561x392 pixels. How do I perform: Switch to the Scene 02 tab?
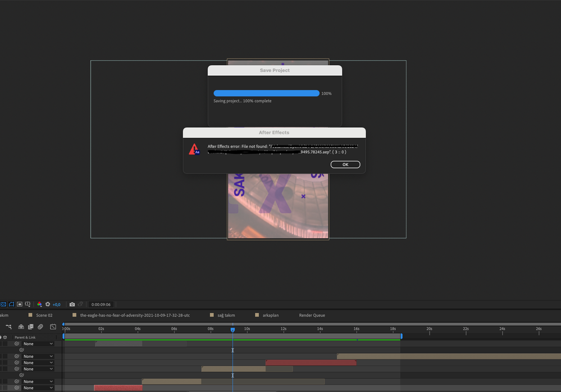click(44, 315)
